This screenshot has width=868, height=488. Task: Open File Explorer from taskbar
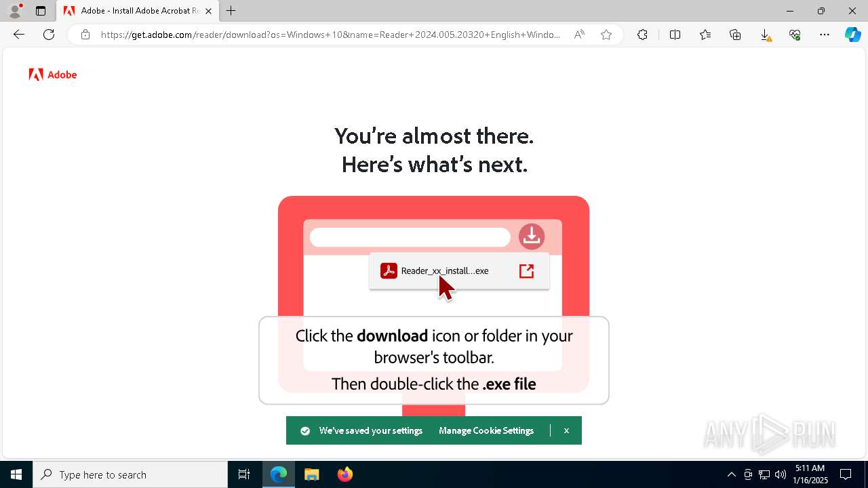coord(311,474)
